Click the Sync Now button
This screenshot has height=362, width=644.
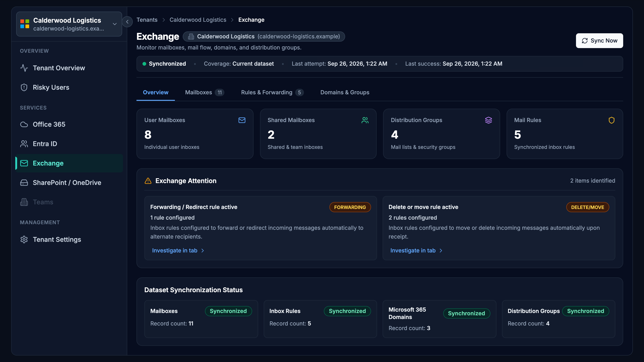point(599,40)
